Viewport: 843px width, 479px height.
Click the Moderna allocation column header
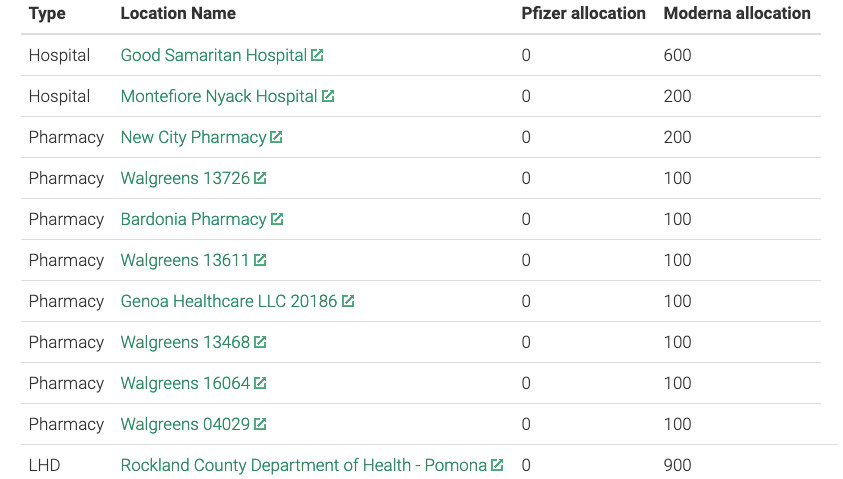(x=737, y=14)
